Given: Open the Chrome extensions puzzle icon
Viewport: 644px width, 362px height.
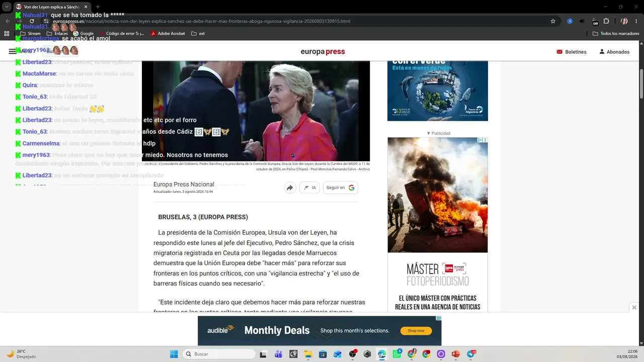Looking at the screenshot, I should pyautogui.click(x=606, y=21).
